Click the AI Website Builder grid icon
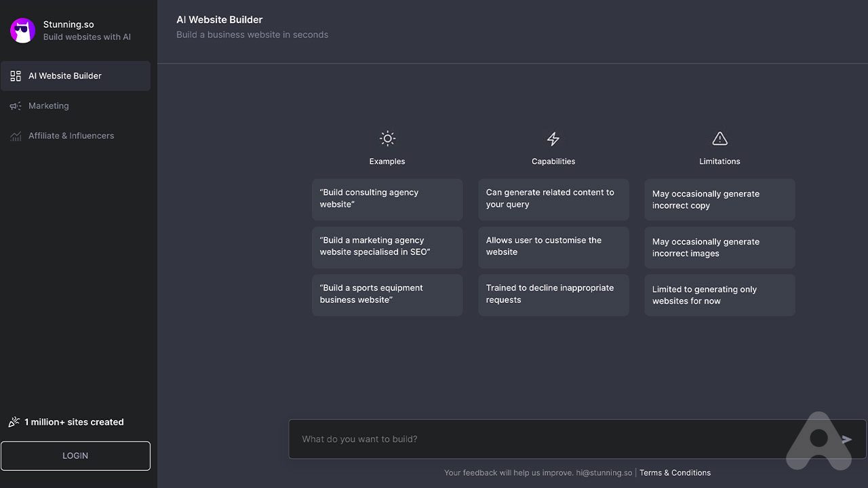Screen dimensions: 868x488 [x=16, y=76]
